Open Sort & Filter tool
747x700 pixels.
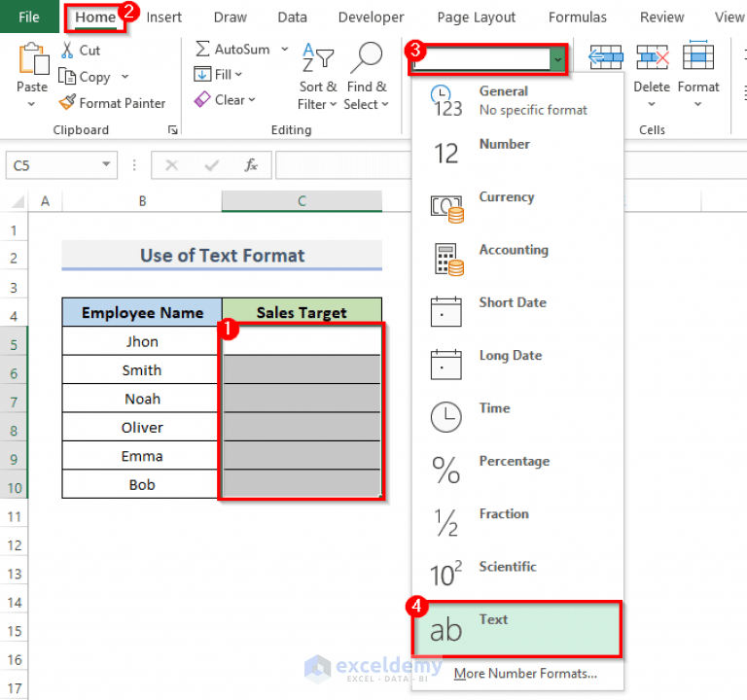tap(318, 76)
